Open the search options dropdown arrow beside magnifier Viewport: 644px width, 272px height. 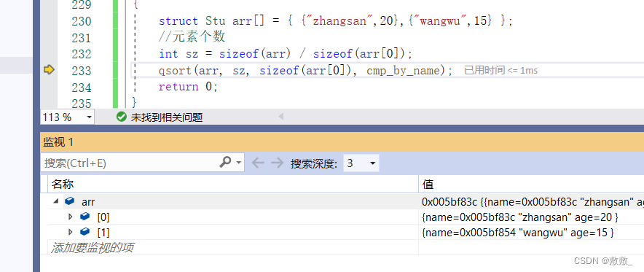pyautogui.click(x=238, y=163)
